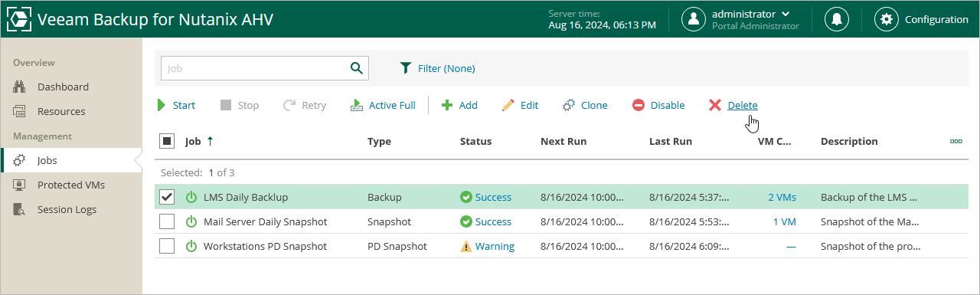980x295 pixels.
Task: Open the notifications bell icon
Action: tap(837, 19)
